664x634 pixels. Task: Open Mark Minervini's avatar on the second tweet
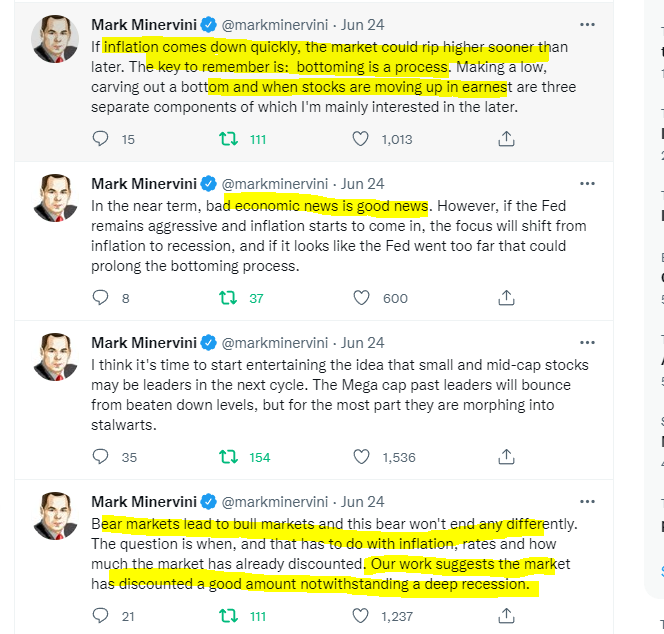(56, 198)
